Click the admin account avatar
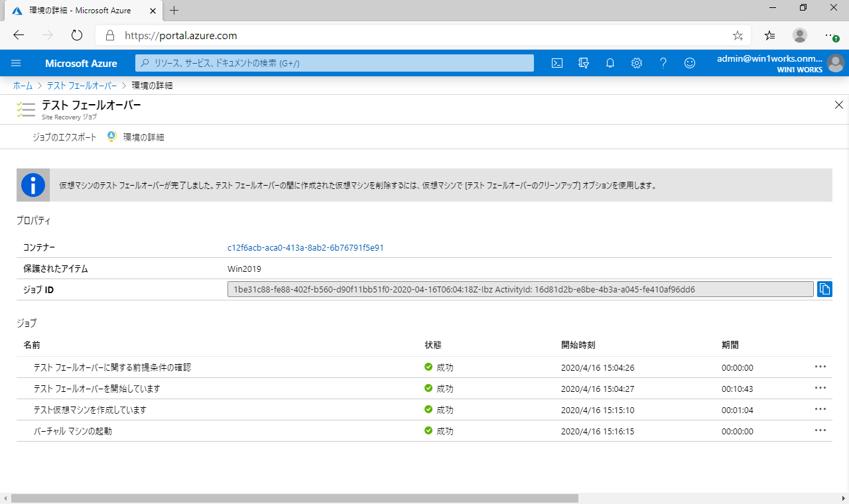Image resolution: width=849 pixels, height=504 pixels. (x=835, y=64)
